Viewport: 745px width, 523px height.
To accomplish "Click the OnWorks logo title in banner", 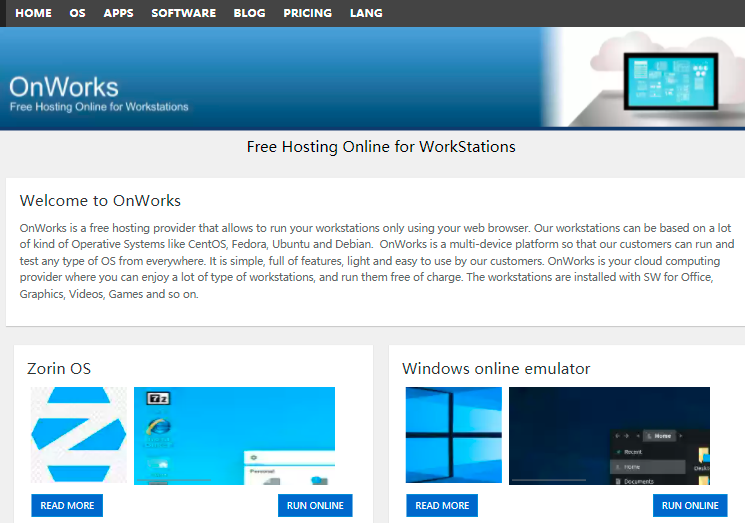I will [x=64, y=87].
